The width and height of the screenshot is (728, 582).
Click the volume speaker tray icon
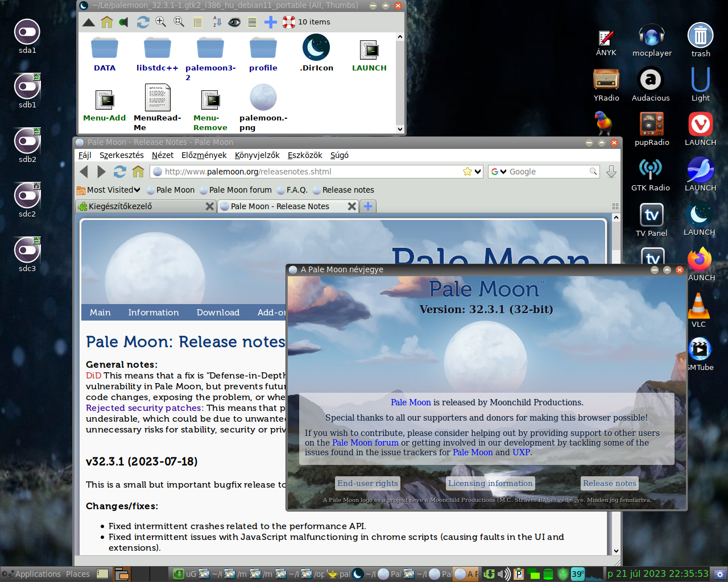504,574
